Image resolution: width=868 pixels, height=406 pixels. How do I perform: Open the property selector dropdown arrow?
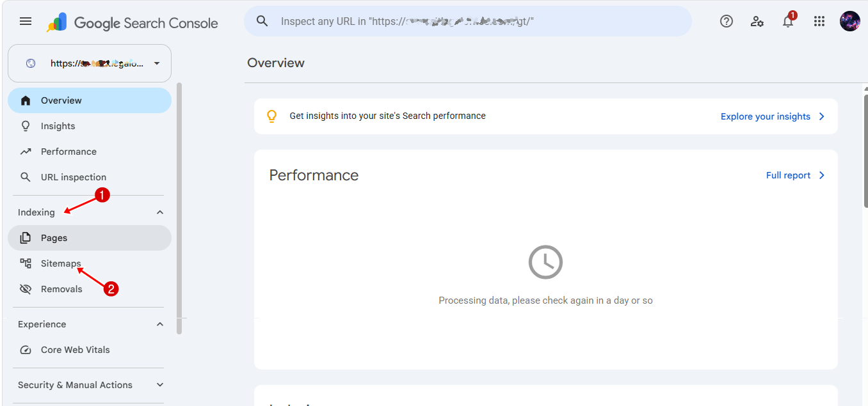157,63
